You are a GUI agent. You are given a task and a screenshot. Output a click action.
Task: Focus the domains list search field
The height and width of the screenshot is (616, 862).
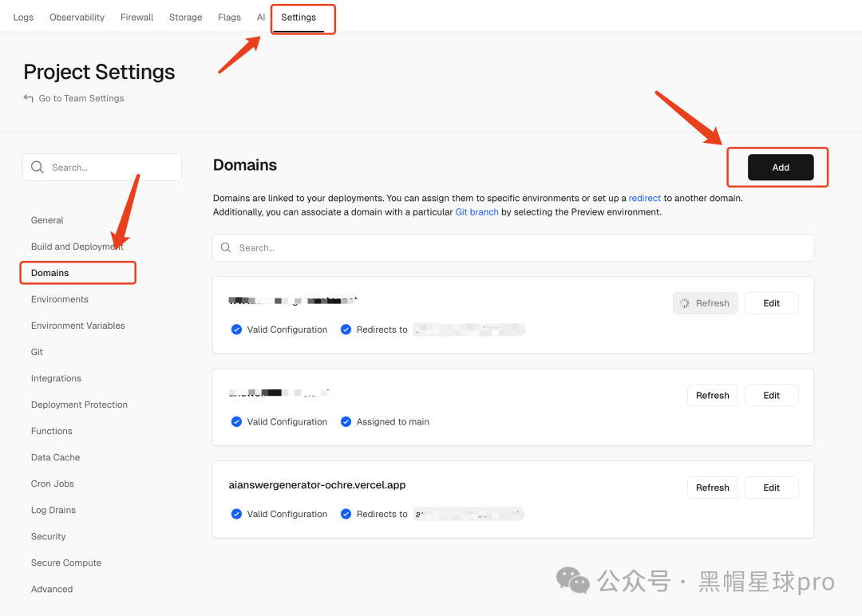(513, 248)
